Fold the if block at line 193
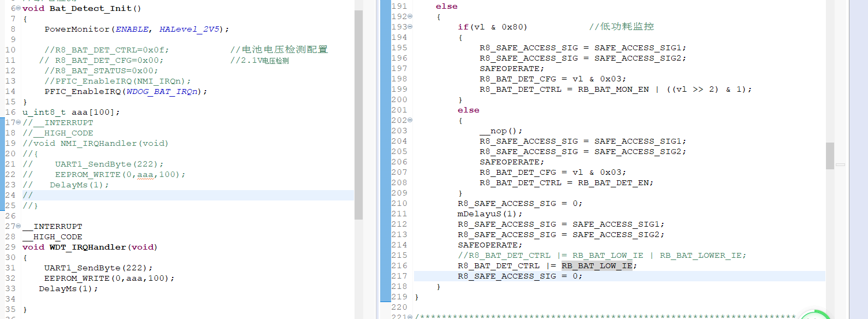 pos(410,27)
